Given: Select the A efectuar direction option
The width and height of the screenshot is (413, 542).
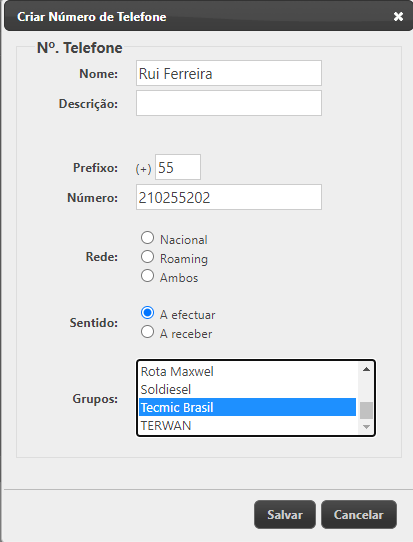Looking at the screenshot, I should (x=148, y=313).
